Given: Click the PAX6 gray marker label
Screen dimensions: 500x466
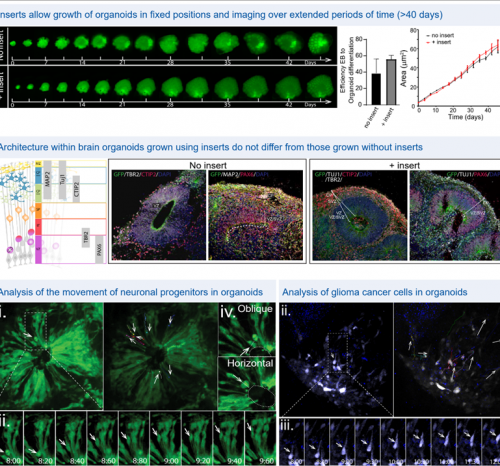Looking at the screenshot, I should (x=99, y=249).
